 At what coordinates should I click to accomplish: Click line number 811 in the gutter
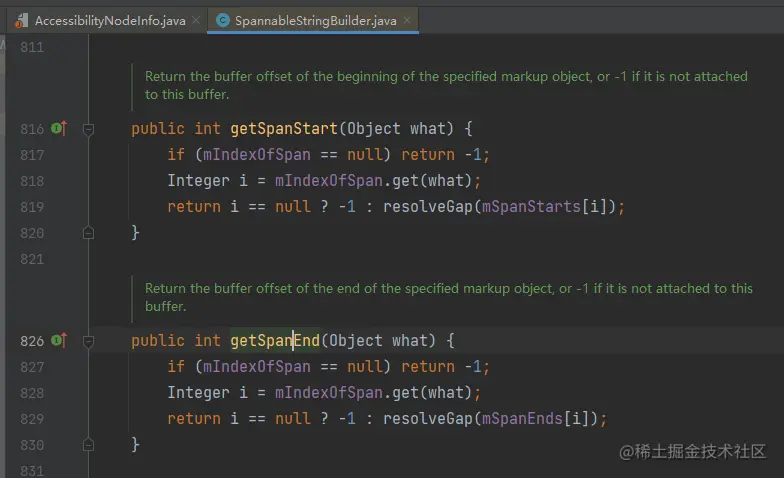tap(32, 48)
